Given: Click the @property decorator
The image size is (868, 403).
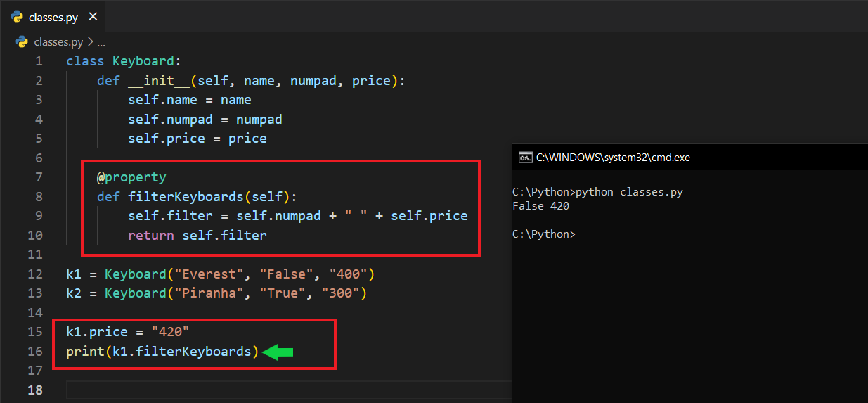Looking at the screenshot, I should tap(131, 177).
